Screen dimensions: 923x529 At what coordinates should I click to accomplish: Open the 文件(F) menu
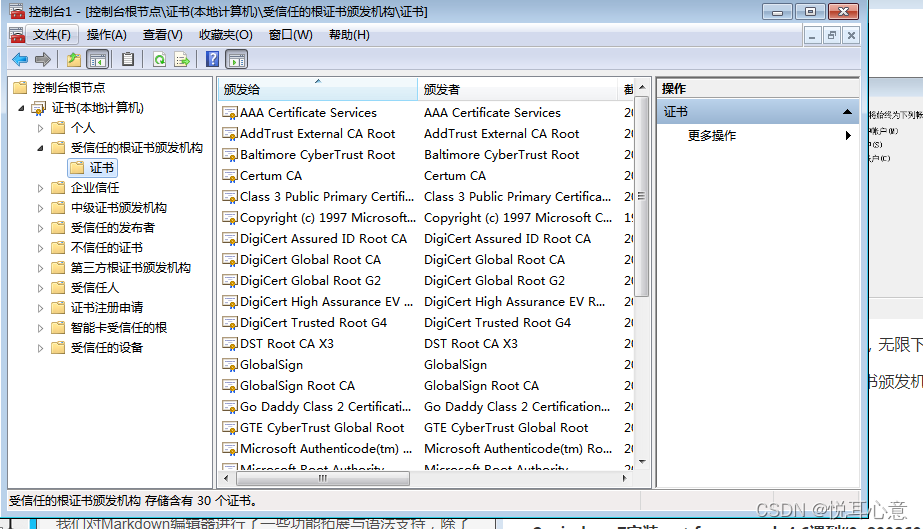point(51,35)
